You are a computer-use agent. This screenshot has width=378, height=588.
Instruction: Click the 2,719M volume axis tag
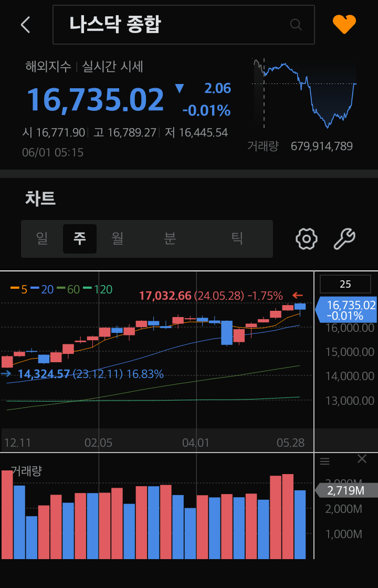pyautogui.click(x=346, y=490)
